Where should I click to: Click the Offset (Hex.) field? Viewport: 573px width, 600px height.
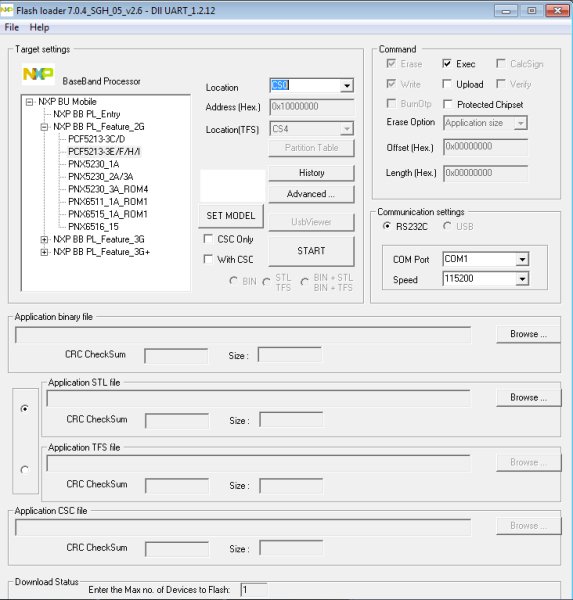tap(485, 147)
